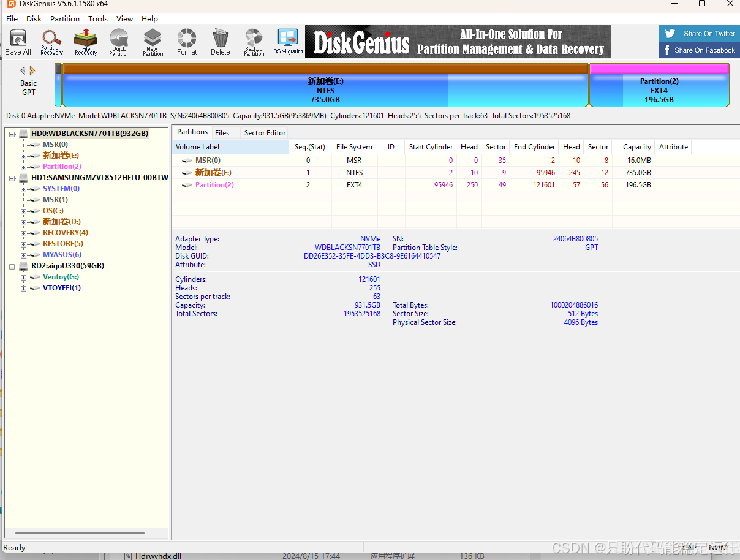
Task: Switch to the Sector Editor tab
Action: (x=265, y=132)
